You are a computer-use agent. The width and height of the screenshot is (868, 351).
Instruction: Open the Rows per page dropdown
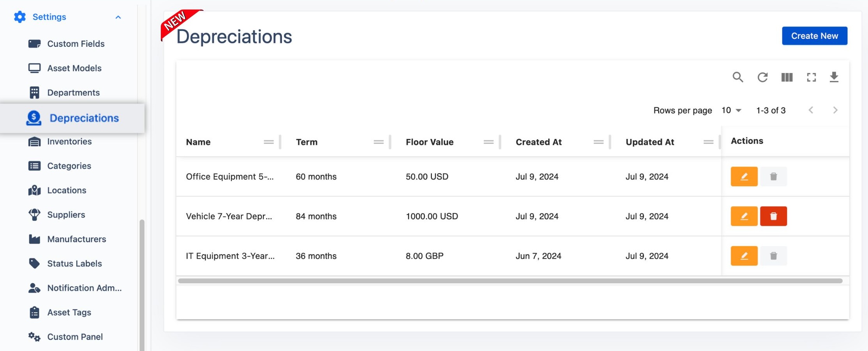[x=731, y=111]
